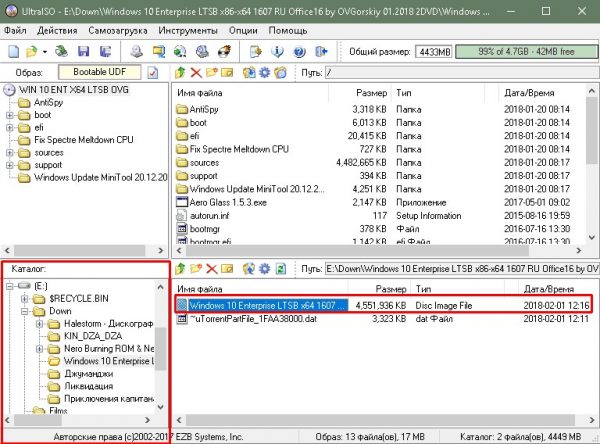Open an image file with the folder icon
The image size is (600, 444).
32,51
